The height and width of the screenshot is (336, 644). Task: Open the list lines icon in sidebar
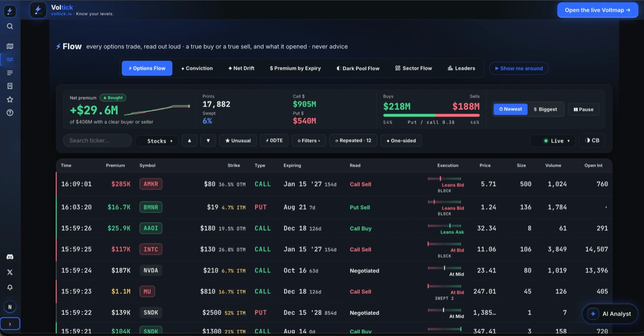pyautogui.click(x=10, y=73)
